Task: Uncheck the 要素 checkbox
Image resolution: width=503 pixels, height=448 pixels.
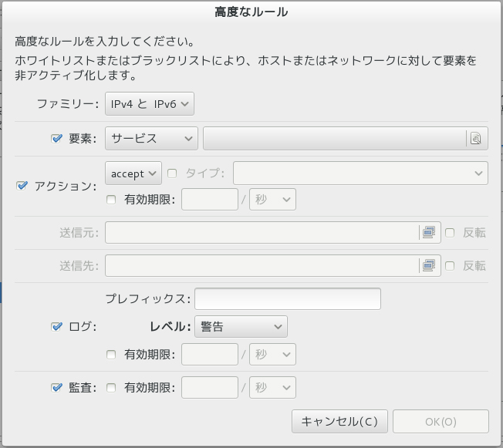Action: click(56, 139)
